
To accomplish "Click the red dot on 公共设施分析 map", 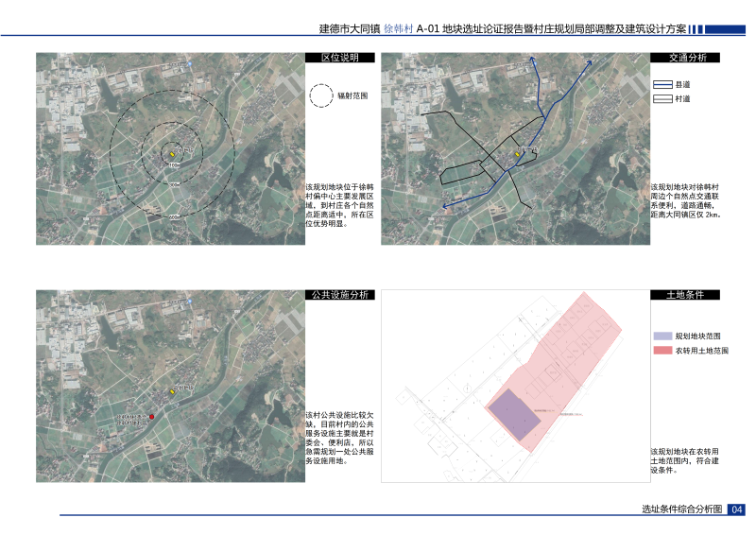I will (150, 415).
